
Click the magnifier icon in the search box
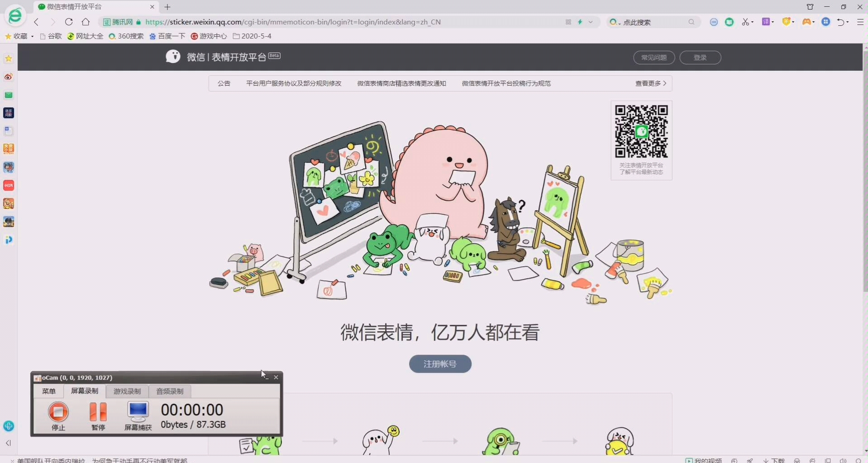coord(692,22)
